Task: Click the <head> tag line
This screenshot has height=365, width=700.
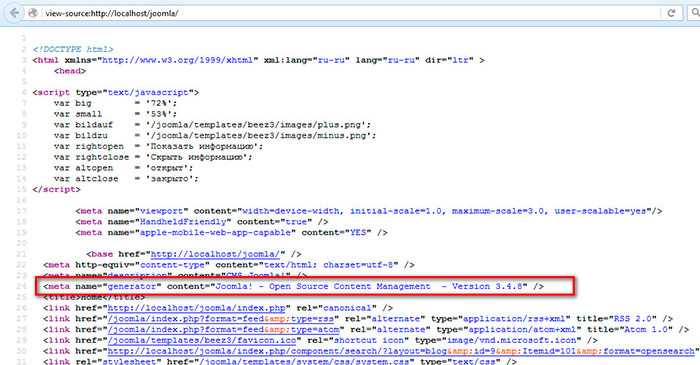Action: (70, 71)
